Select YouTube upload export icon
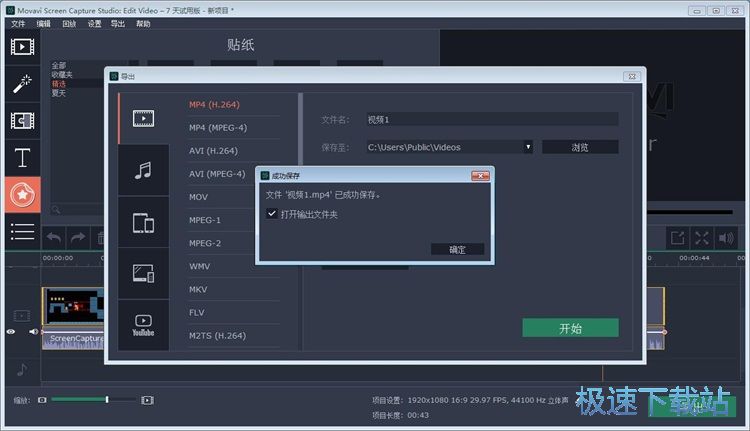This screenshot has height=431, width=750. point(143,325)
